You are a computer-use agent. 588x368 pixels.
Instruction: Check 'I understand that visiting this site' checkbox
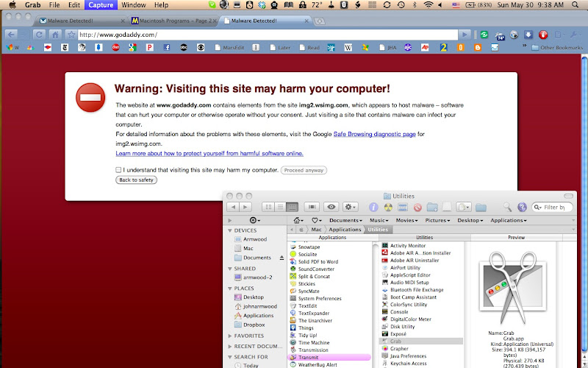pyautogui.click(x=118, y=170)
